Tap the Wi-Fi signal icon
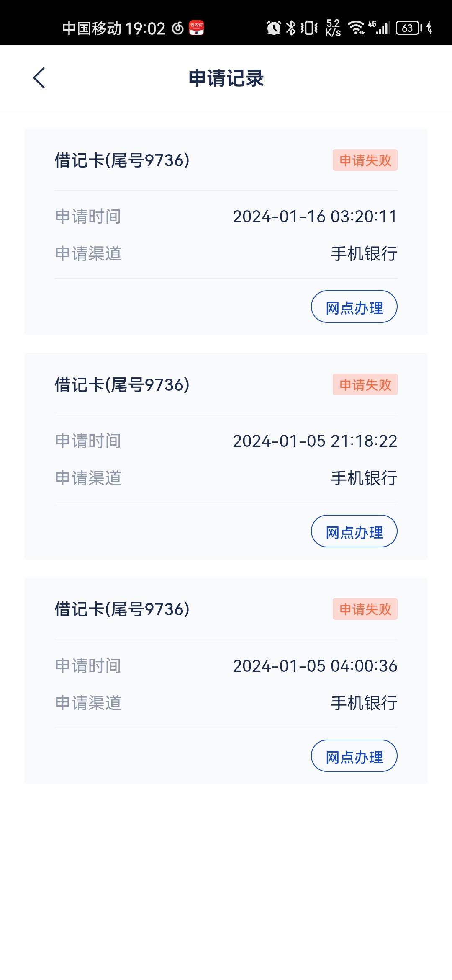Image resolution: width=452 pixels, height=980 pixels. click(x=357, y=28)
